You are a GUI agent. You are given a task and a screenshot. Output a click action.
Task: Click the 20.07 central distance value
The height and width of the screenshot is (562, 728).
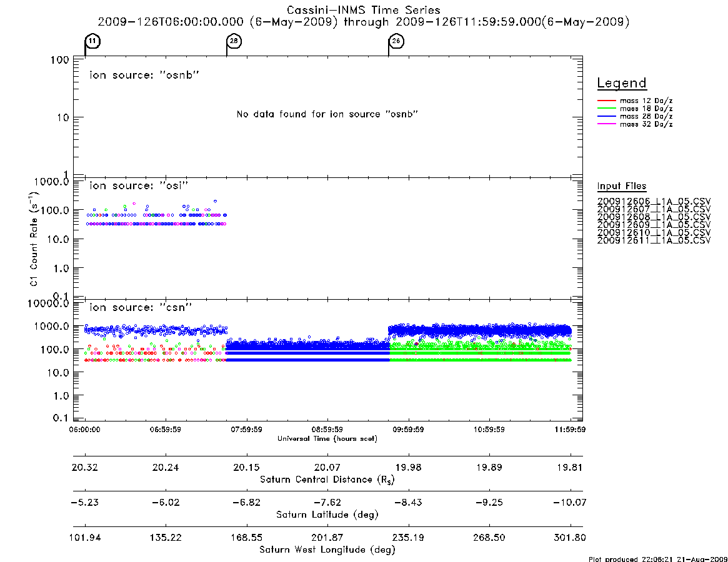[x=327, y=467]
